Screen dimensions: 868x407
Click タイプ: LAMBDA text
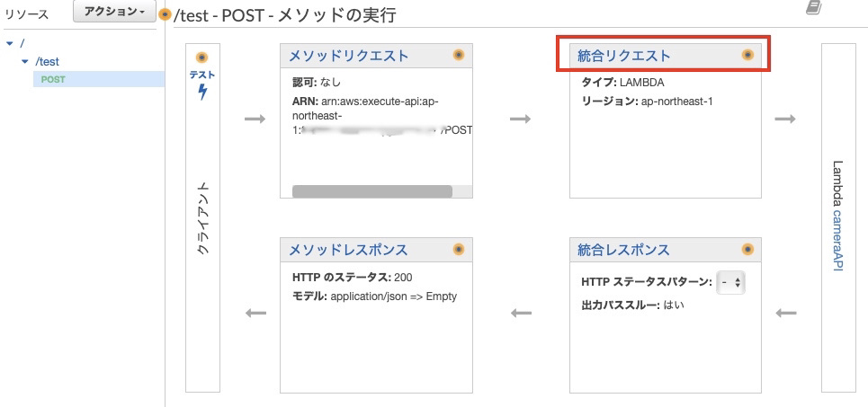tap(622, 83)
